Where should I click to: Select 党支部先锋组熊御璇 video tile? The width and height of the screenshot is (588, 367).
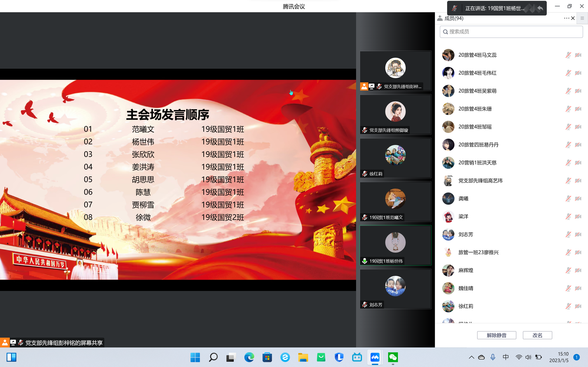[x=395, y=114]
